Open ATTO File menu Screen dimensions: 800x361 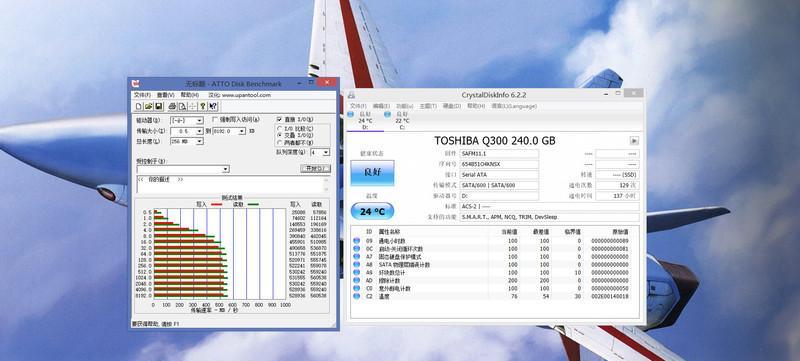pyautogui.click(x=142, y=95)
